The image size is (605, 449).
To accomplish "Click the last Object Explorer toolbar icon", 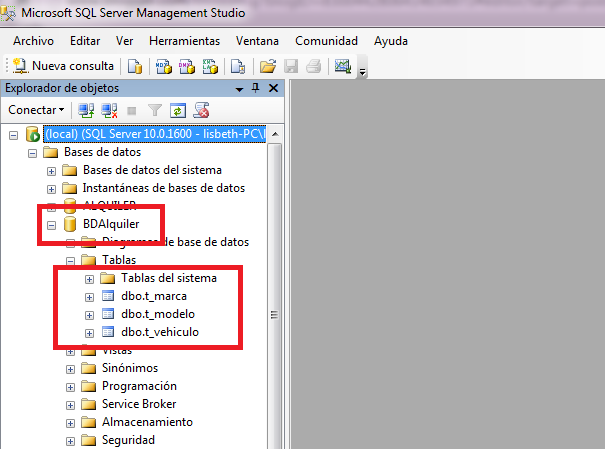I will pyautogui.click(x=201, y=109).
